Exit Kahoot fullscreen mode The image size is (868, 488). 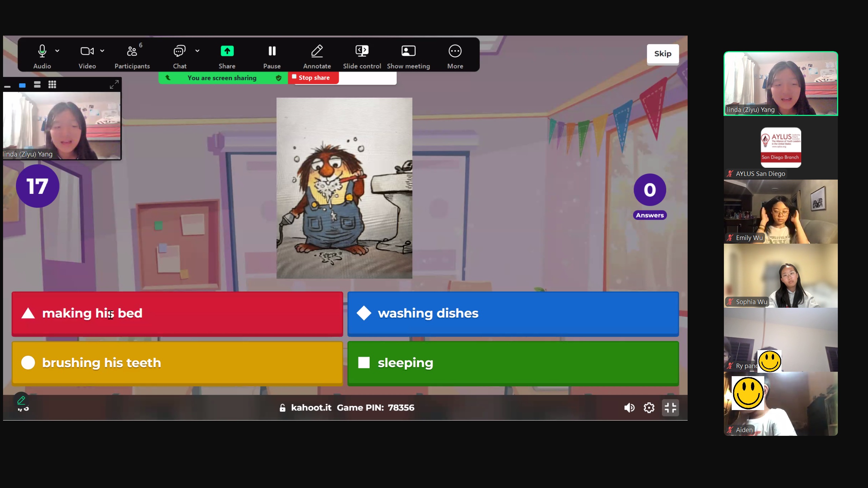click(670, 408)
